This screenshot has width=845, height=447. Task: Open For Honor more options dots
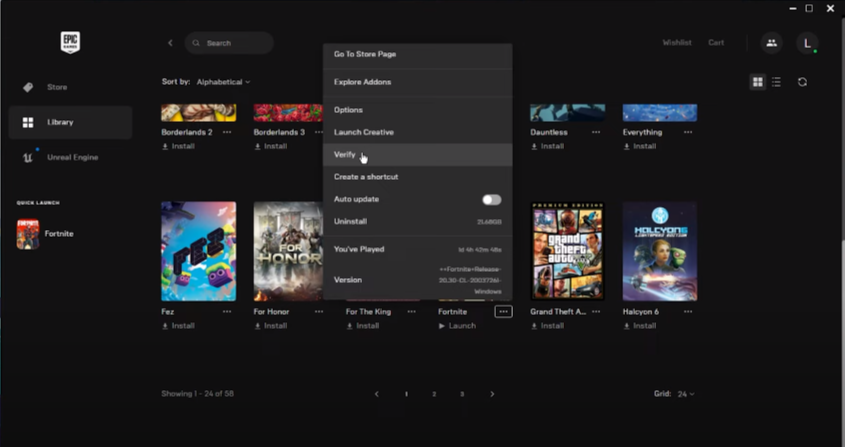click(x=319, y=312)
